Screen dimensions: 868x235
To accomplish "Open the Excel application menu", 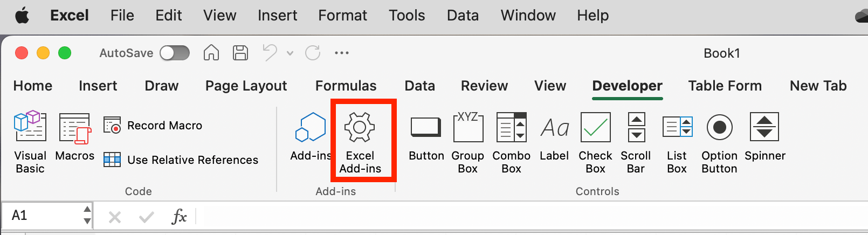I will point(70,15).
